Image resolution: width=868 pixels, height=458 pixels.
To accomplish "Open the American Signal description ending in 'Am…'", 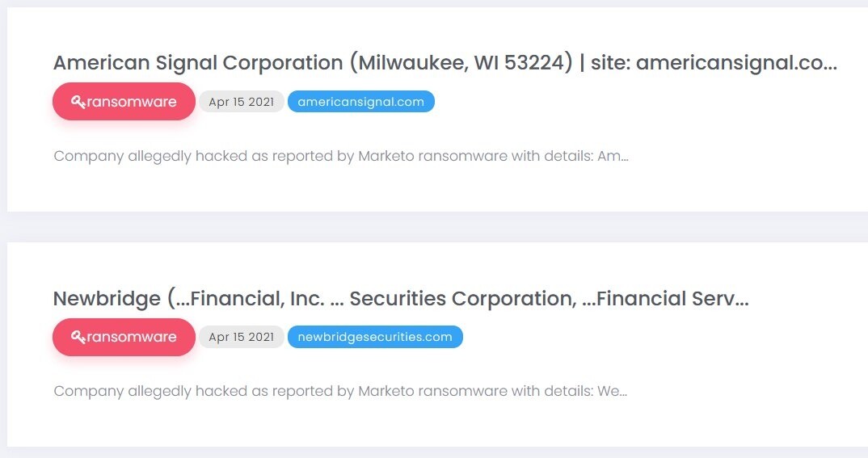I will (x=341, y=156).
